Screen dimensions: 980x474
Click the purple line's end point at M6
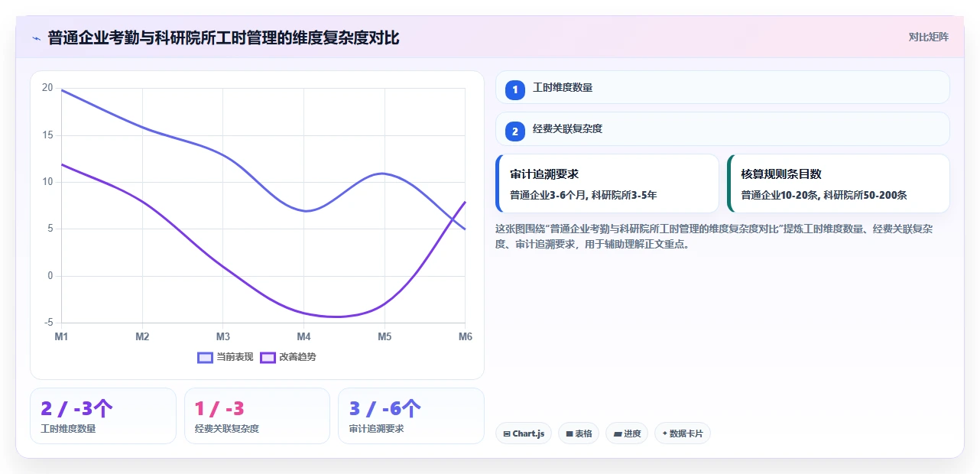[465, 202]
